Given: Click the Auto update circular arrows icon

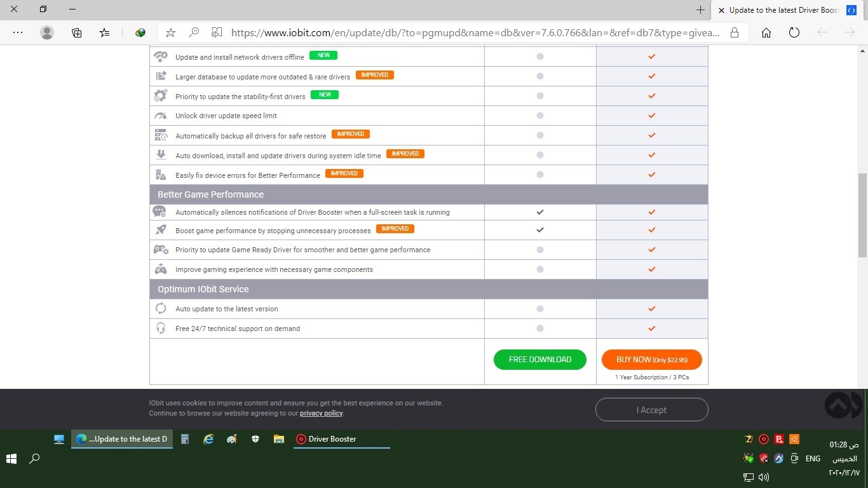Looking at the screenshot, I should 161,309.
